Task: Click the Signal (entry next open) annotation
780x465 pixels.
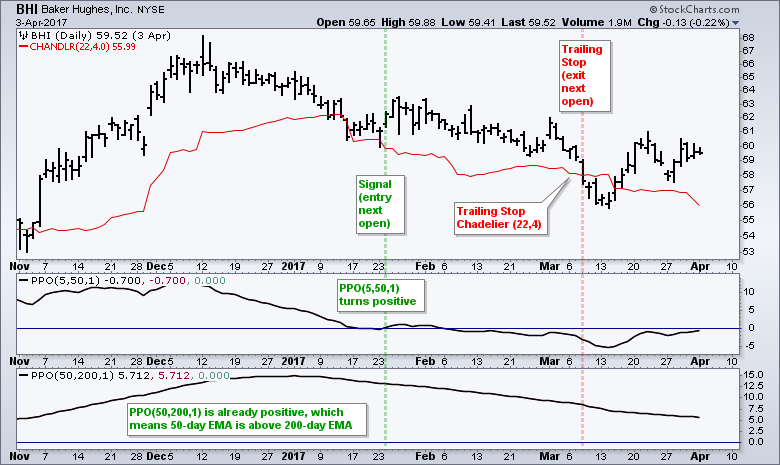Action: (x=380, y=204)
